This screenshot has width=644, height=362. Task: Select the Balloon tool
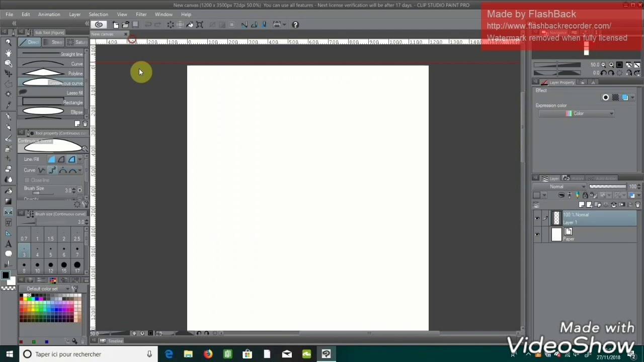[9, 254]
